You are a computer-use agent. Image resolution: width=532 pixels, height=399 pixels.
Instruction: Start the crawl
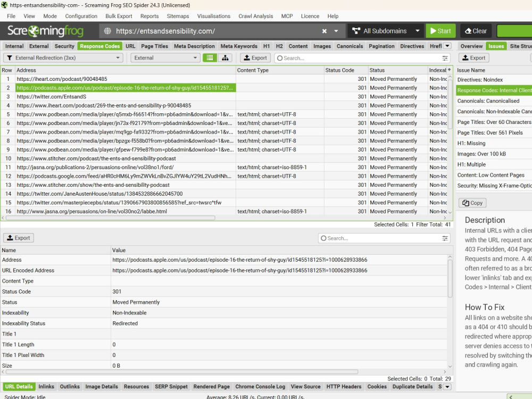click(x=440, y=31)
